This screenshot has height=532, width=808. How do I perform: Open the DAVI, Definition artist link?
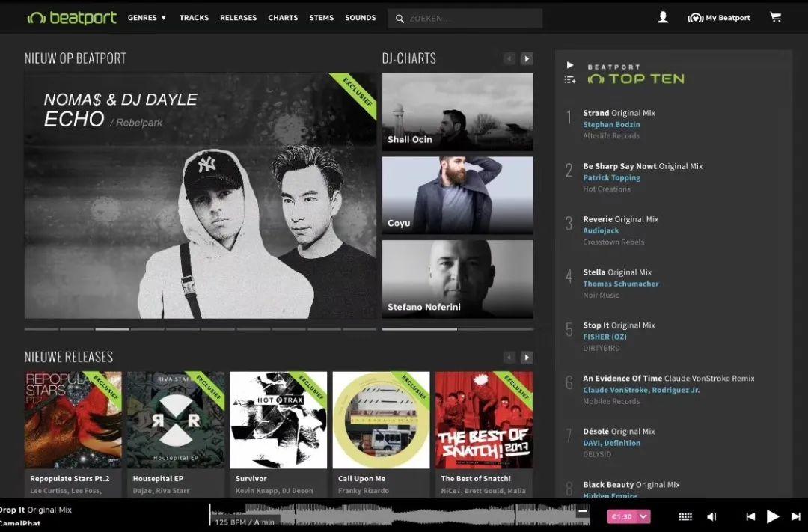click(x=612, y=443)
